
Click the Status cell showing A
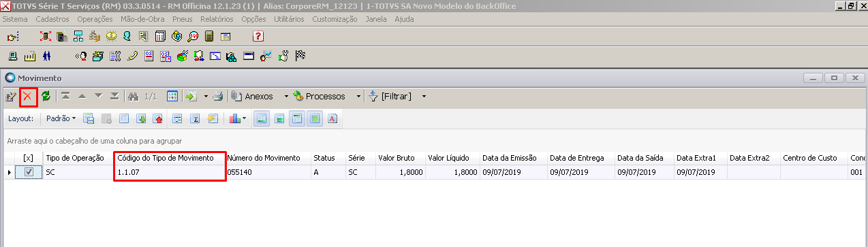[328, 173]
